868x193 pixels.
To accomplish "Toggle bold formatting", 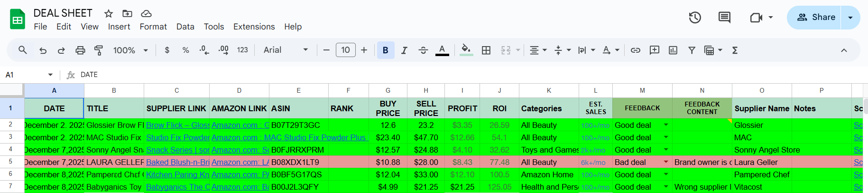I will [385, 50].
